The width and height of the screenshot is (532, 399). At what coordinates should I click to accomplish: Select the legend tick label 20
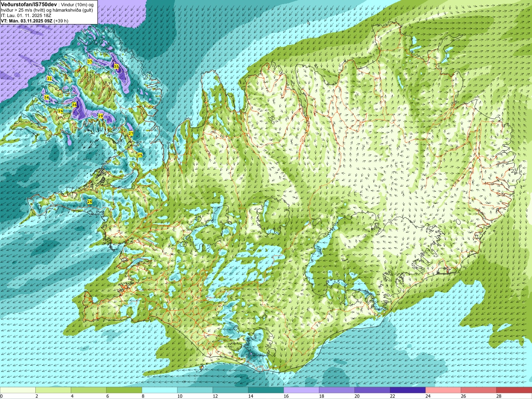click(357, 396)
